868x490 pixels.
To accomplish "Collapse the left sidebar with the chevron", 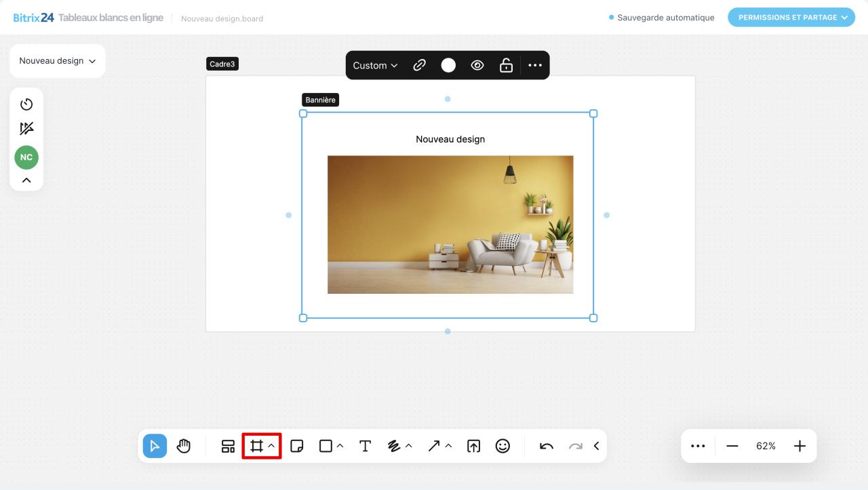I will point(26,180).
